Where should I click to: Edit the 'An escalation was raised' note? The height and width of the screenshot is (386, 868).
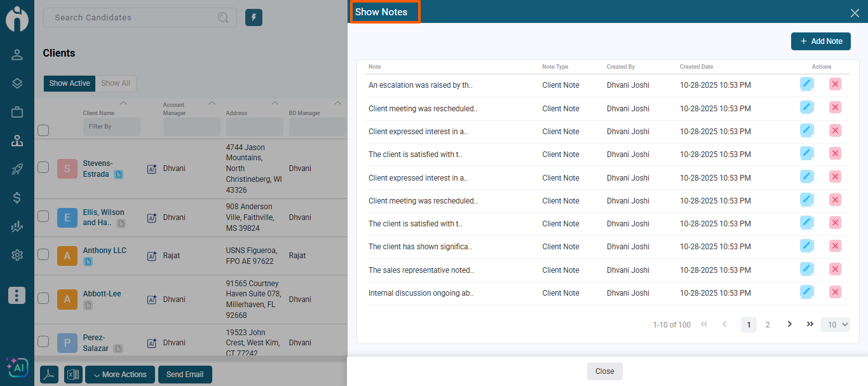[x=806, y=84]
